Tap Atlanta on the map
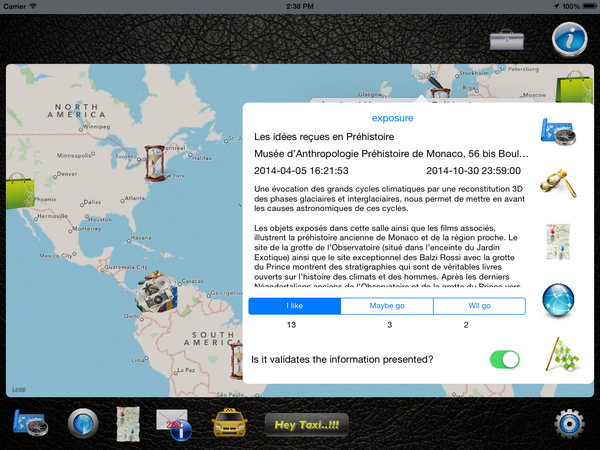Image resolution: width=600 pixels, height=450 pixels. pos(133,198)
